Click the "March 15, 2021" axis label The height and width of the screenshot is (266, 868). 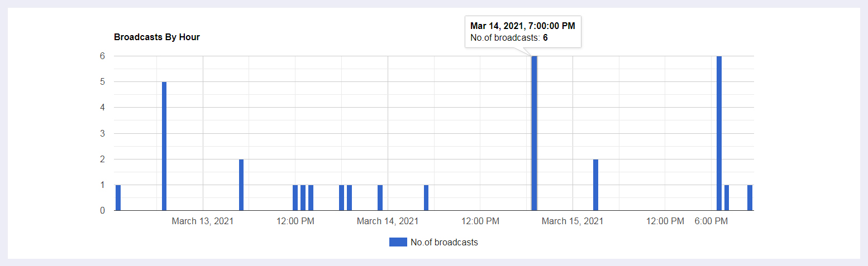click(x=573, y=221)
